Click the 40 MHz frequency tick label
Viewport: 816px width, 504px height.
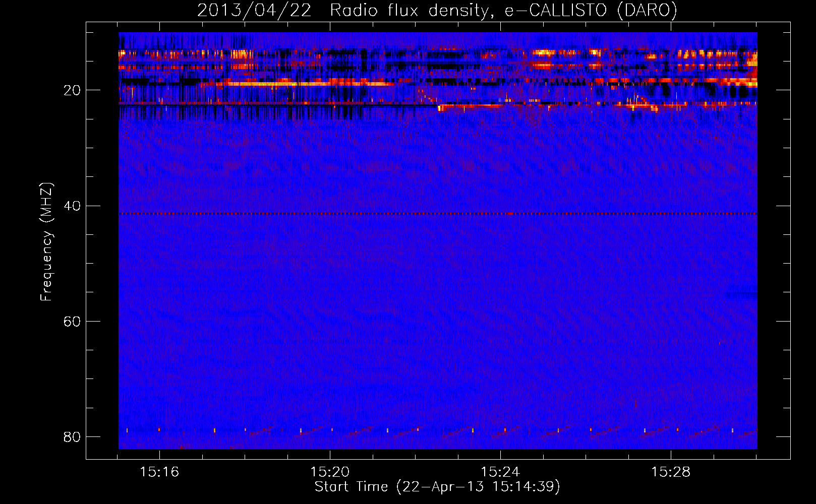[x=72, y=206]
